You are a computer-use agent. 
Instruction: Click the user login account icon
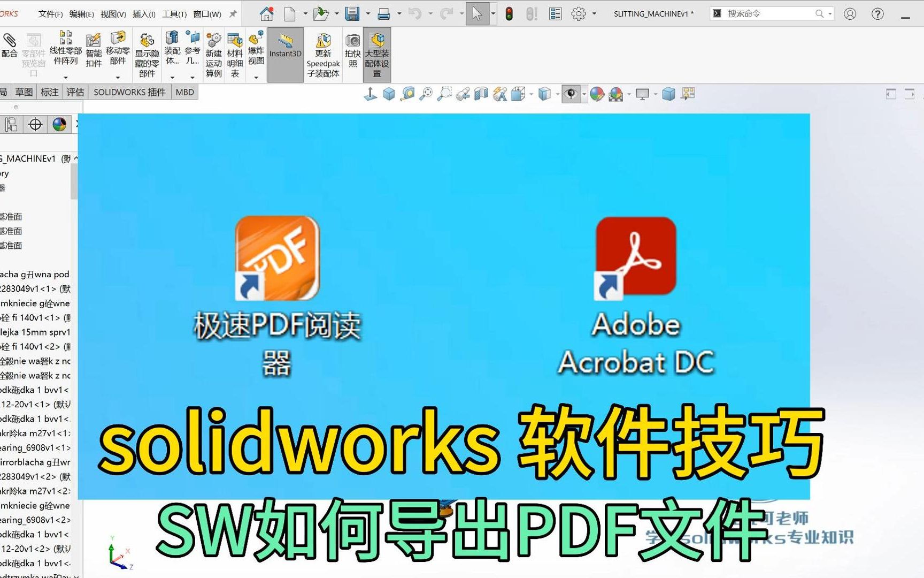850,14
